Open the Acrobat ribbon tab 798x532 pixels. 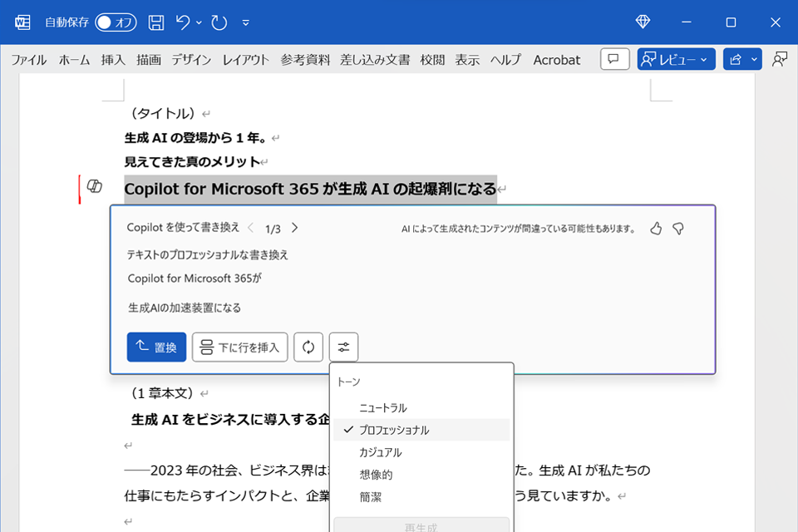[557, 60]
